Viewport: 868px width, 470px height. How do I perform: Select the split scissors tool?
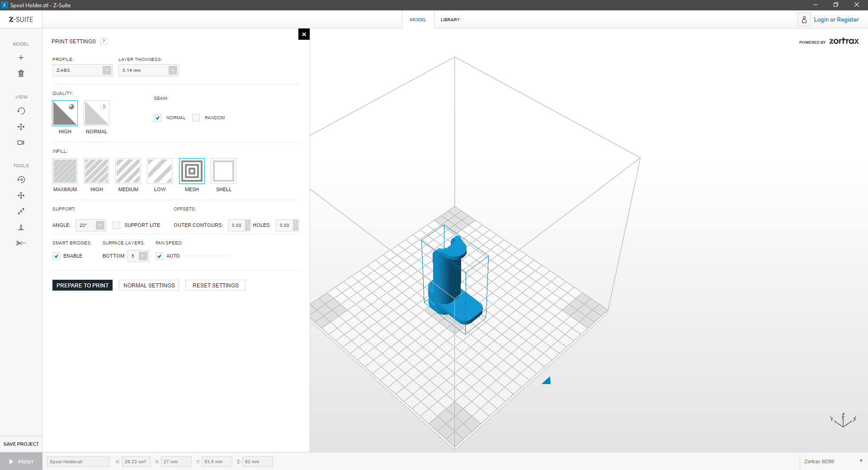[21, 243]
